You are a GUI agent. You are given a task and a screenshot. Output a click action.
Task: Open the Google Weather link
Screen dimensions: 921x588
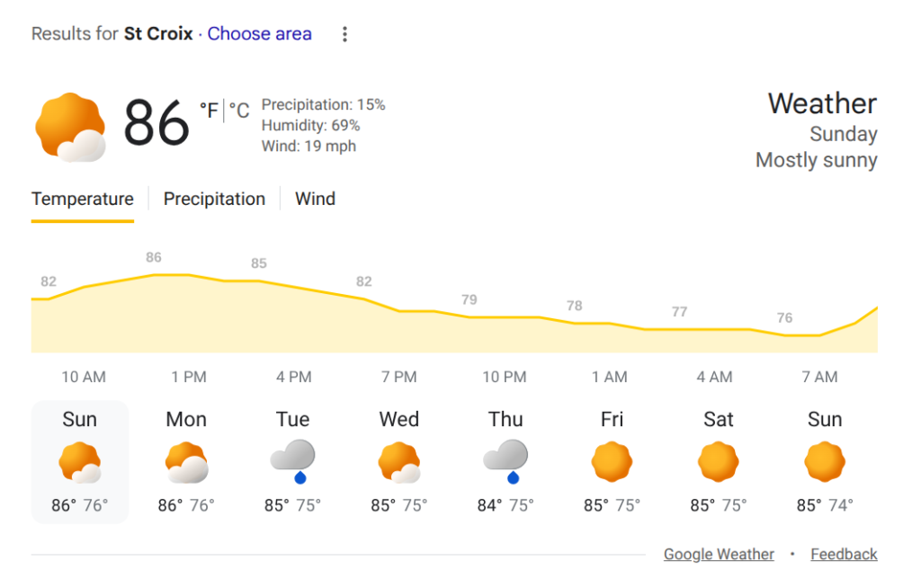[x=719, y=555]
